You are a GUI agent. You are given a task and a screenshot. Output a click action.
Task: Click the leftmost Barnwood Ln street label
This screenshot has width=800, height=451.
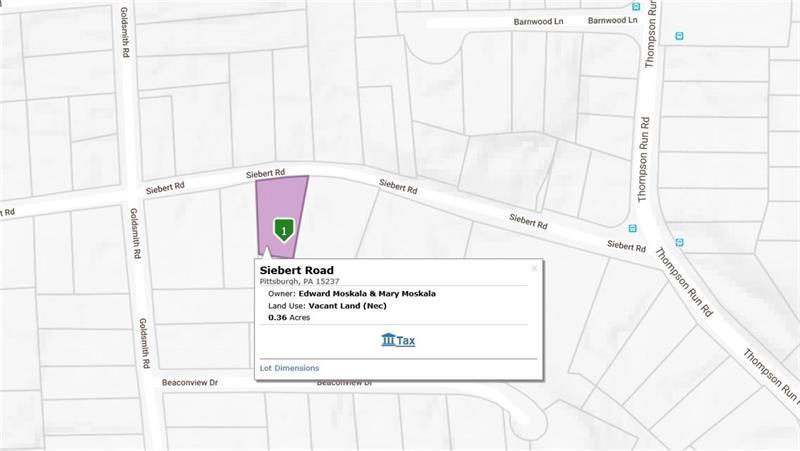538,21
